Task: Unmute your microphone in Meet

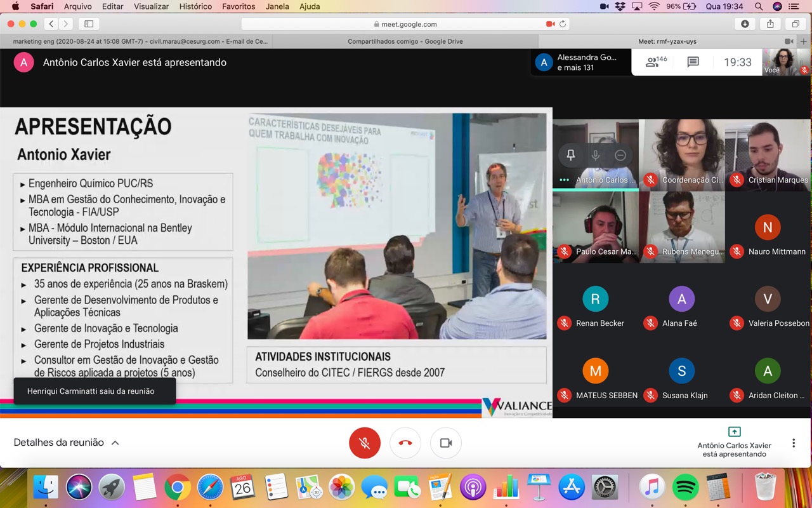Action: [x=365, y=443]
